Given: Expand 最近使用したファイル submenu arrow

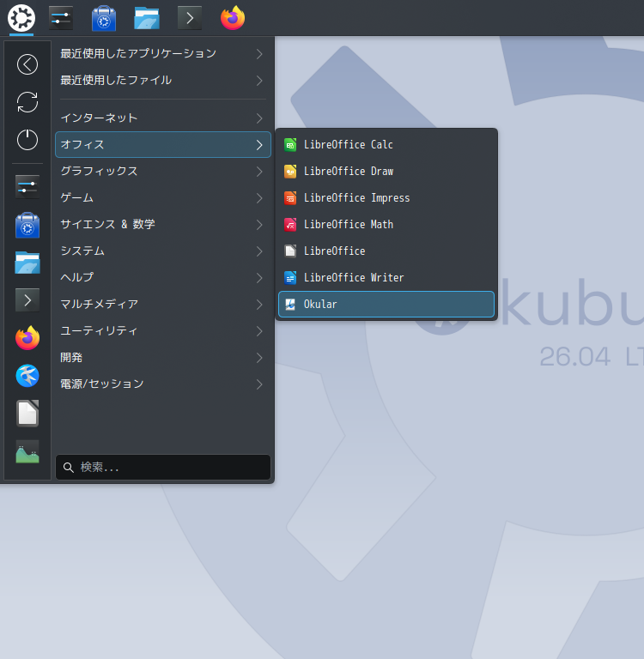Looking at the screenshot, I should pyautogui.click(x=259, y=81).
